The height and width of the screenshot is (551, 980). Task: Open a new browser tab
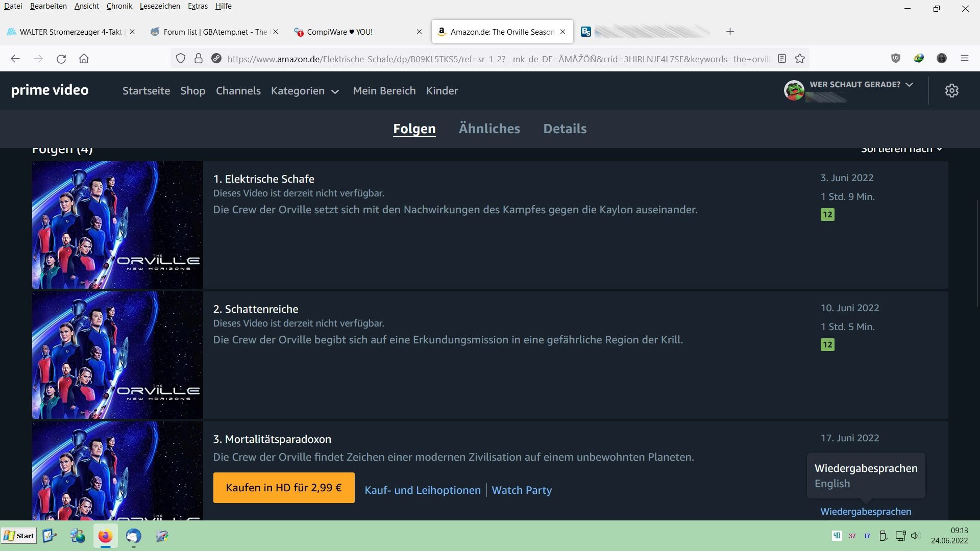point(730,32)
